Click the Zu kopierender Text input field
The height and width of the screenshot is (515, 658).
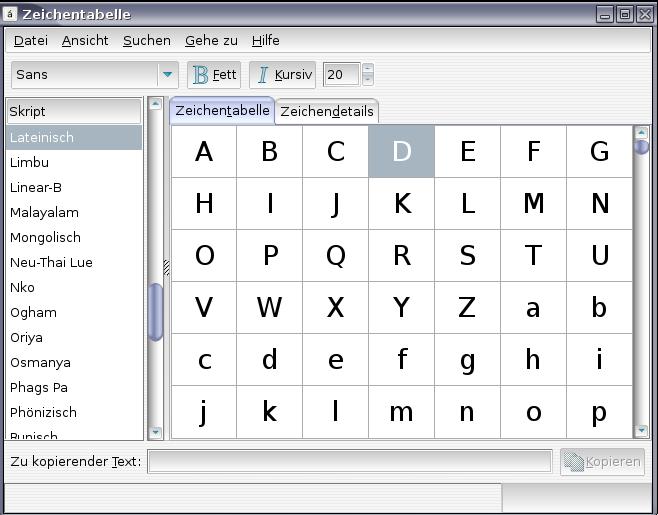[x=350, y=461]
